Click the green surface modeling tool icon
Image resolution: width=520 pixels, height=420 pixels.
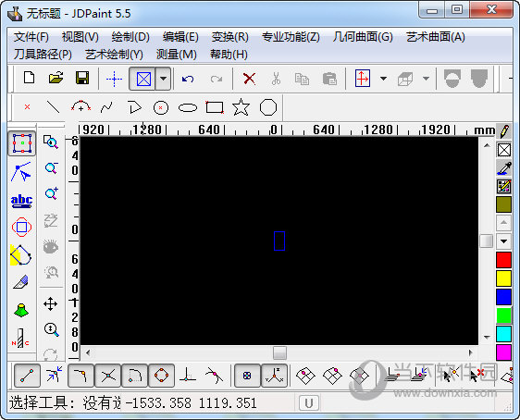[21, 310]
